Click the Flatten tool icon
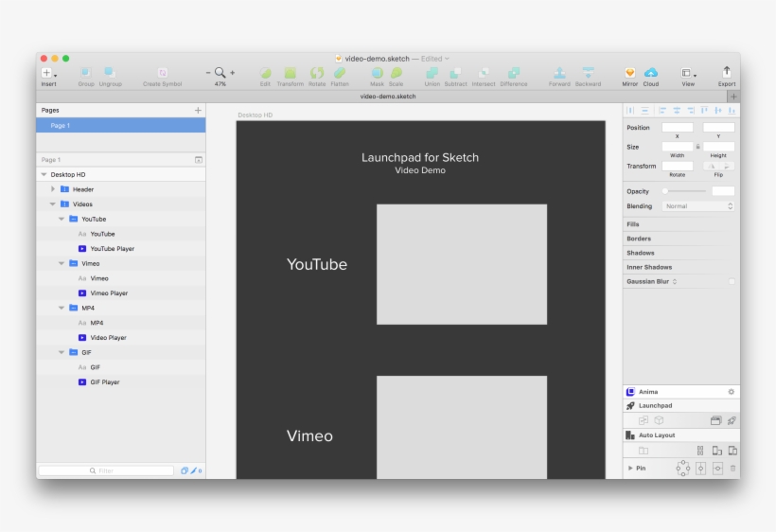This screenshot has width=776, height=532. tap(340, 73)
